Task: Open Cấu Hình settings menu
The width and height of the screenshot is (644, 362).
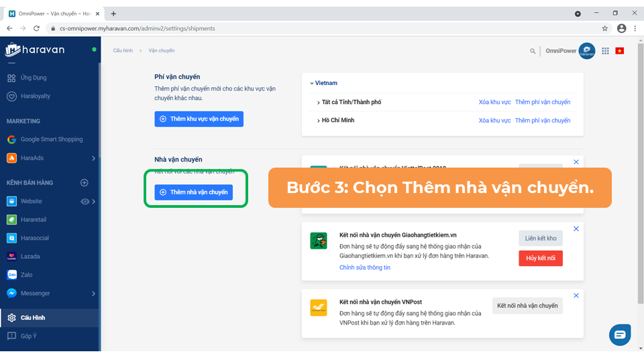Action: 33,318
